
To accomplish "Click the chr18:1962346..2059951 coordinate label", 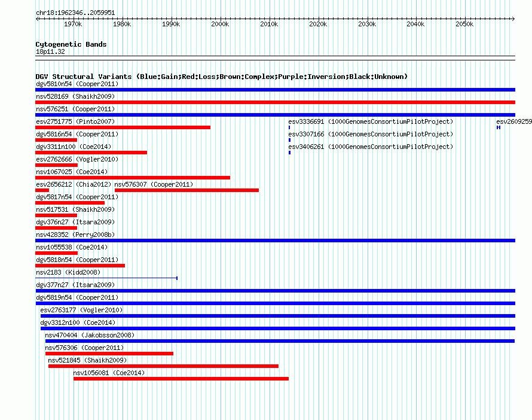I will click(x=75, y=13).
